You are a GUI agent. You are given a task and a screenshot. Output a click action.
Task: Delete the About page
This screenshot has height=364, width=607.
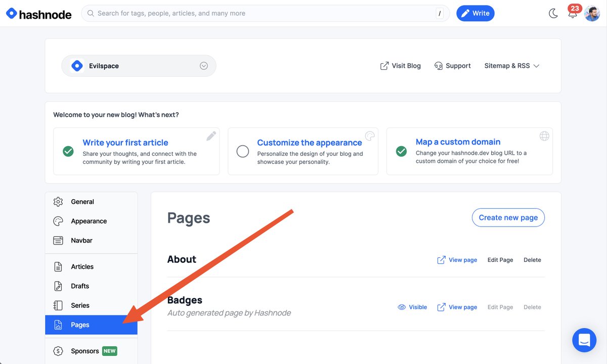pyautogui.click(x=532, y=260)
